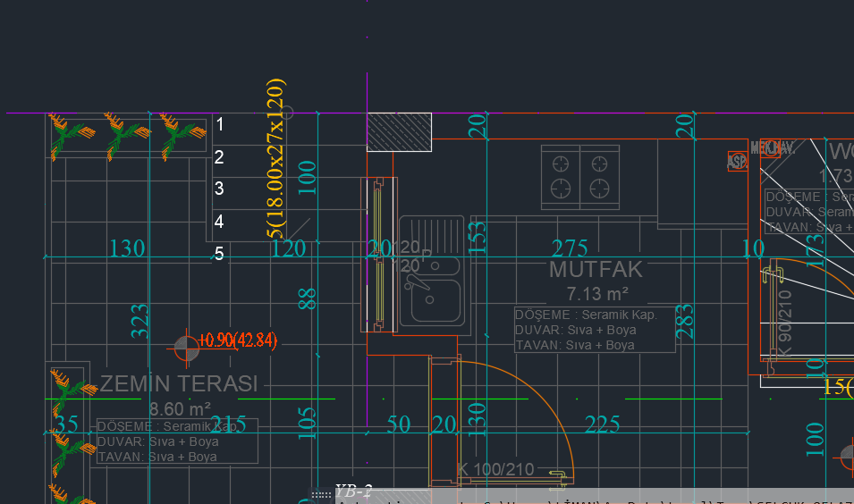The image size is (854, 504).
Task: Select the 275 dimension text
Action: (x=570, y=248)
